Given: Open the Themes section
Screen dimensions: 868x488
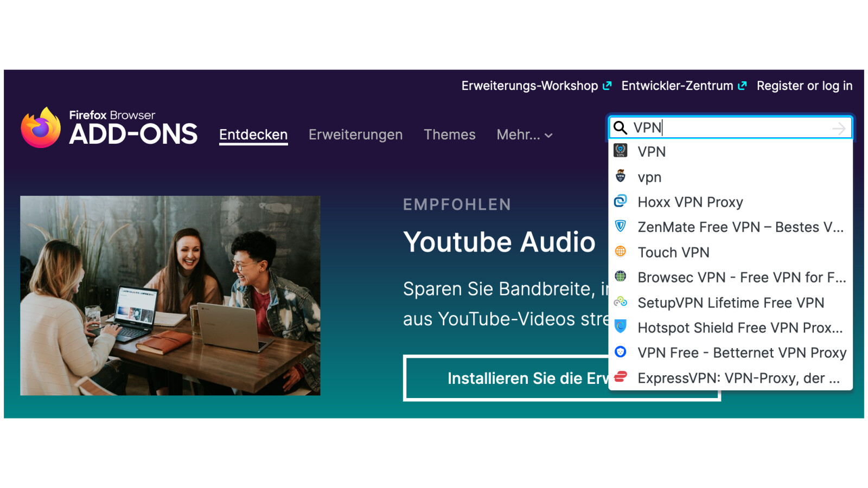Looking at the screenshot, I should click(450, 135).
